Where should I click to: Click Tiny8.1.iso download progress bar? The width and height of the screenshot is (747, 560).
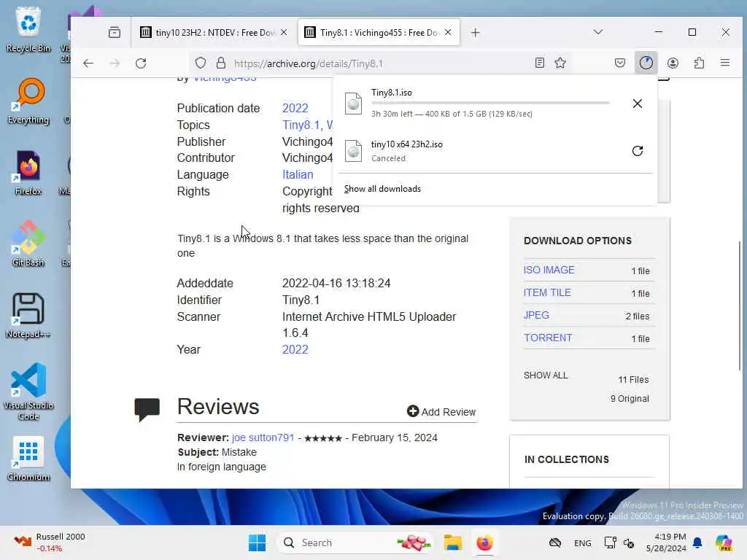click(490, 103)
